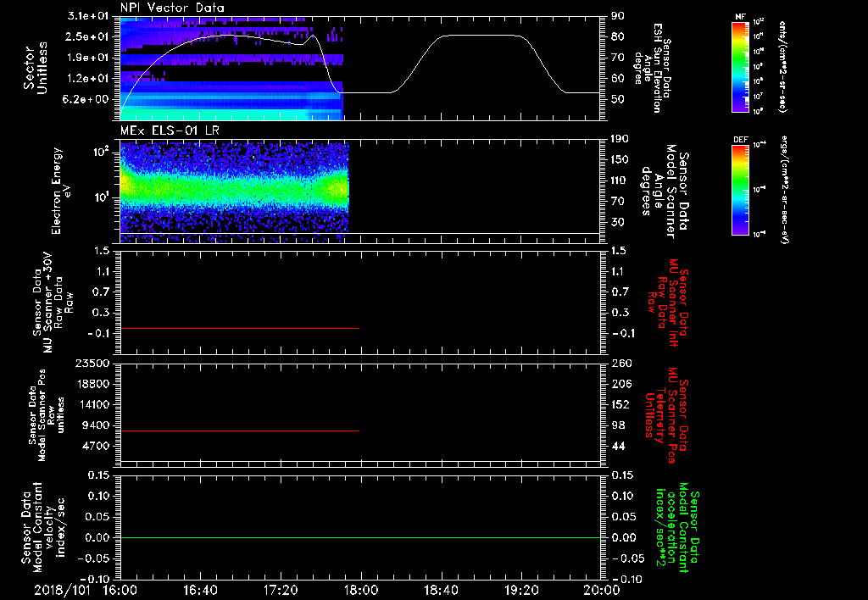Click the '18:40' time tick label
The width and height of the screenshot is (868, 600).
point(441,590)
